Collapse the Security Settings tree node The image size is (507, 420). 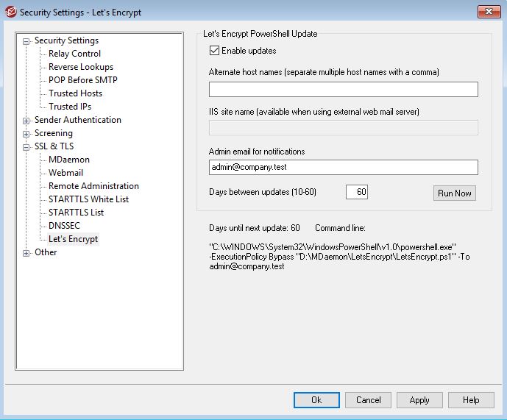point(26,41)
